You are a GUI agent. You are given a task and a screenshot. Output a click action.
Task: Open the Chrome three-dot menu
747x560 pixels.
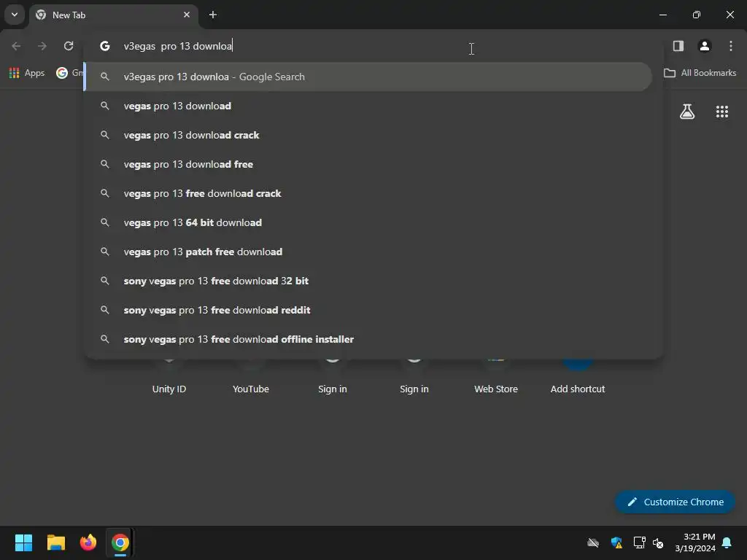tap(731, 46)
